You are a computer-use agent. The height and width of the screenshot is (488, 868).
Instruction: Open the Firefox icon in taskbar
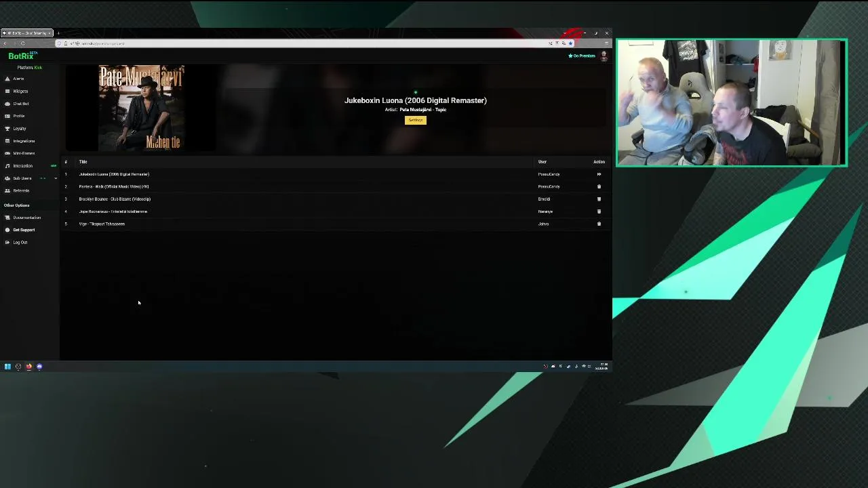click(x=28, y=367)
